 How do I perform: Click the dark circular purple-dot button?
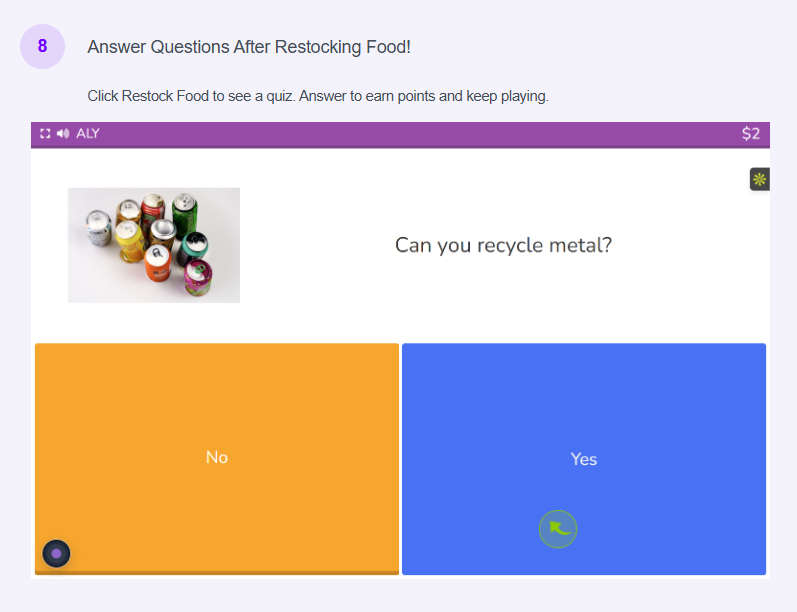coord(56,553)
